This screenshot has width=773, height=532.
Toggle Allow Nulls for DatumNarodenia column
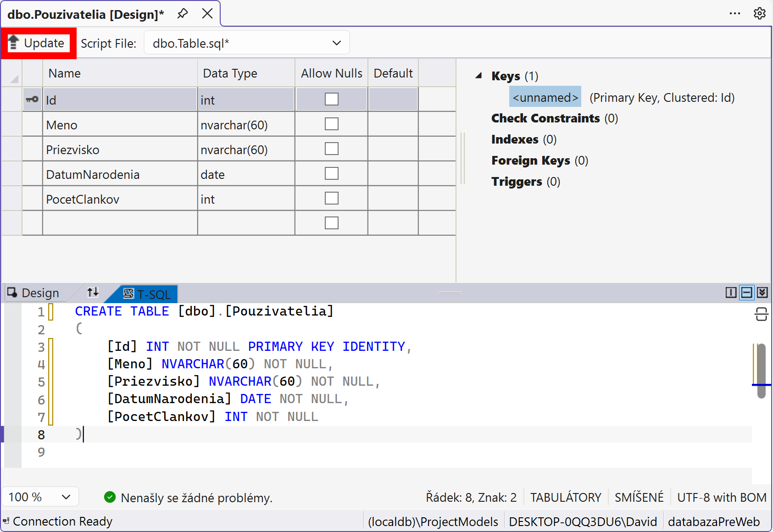pyautogui.click(x=331, y=173)
